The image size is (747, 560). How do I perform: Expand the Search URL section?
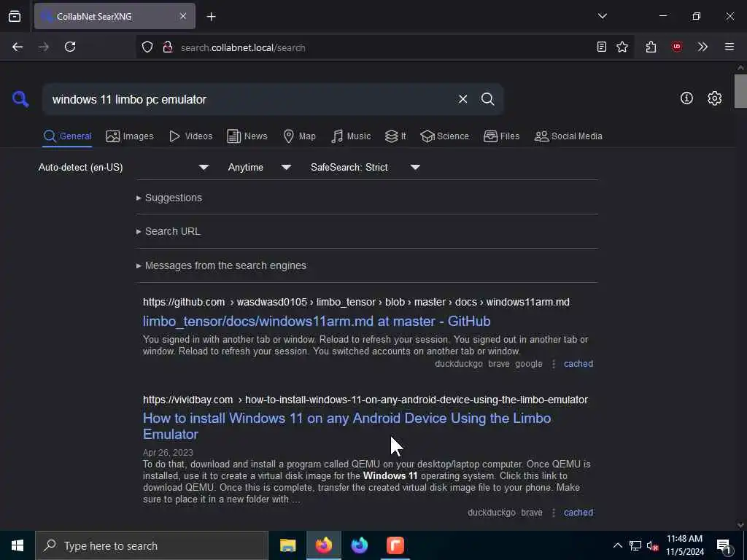pos(169,231)
